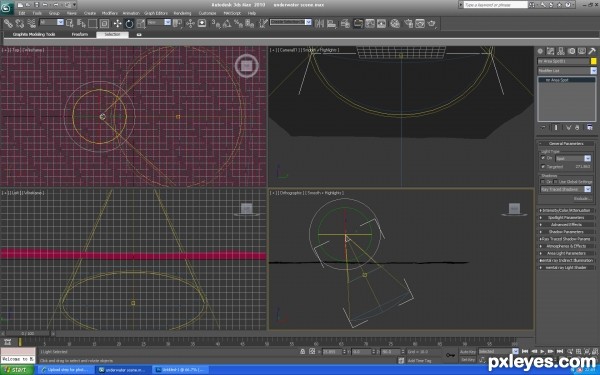Expand the Spotlight Parameters rollout
This screenshot has height=375, width=600.
(566, 218)
